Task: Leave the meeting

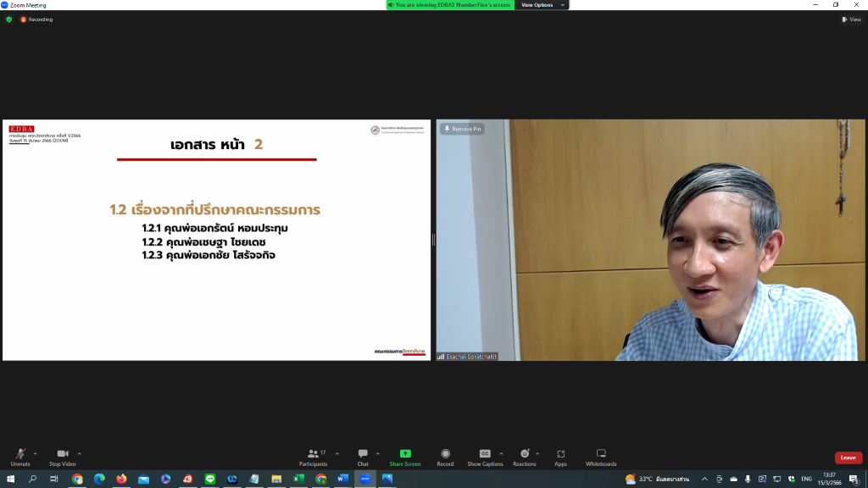Action: 848,457
